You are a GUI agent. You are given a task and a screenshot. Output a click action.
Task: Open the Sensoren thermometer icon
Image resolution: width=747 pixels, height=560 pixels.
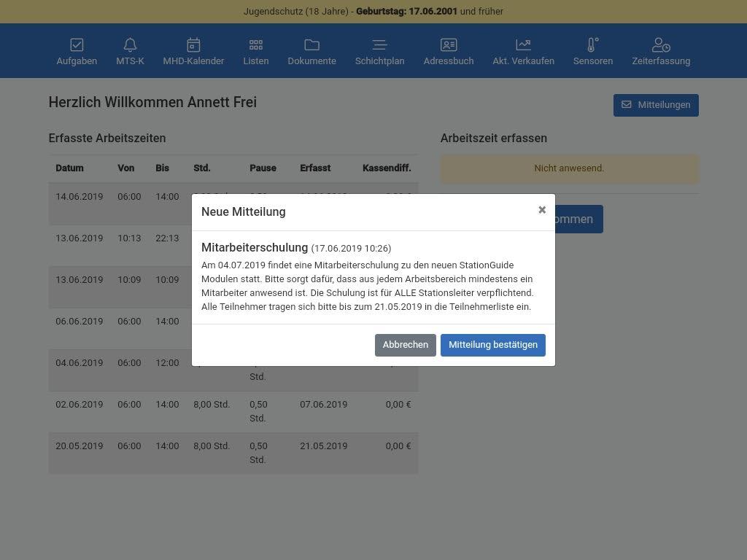pyautogui.click(x=592, y=44)
